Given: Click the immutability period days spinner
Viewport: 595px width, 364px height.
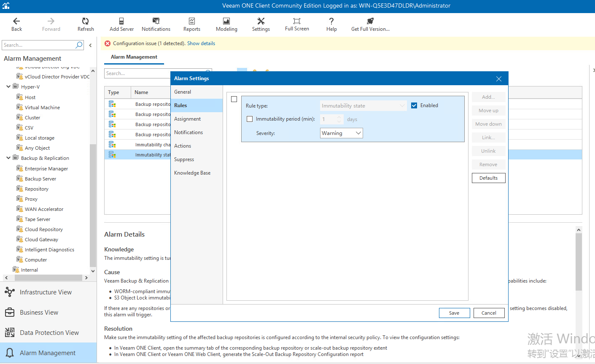Looking at the screenshot, I should point(339,119).
